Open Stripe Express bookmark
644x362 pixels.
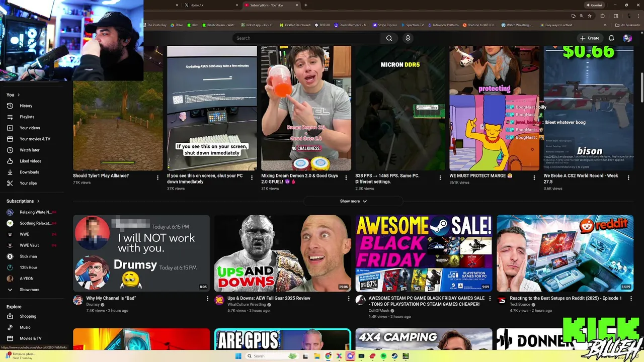385,25
